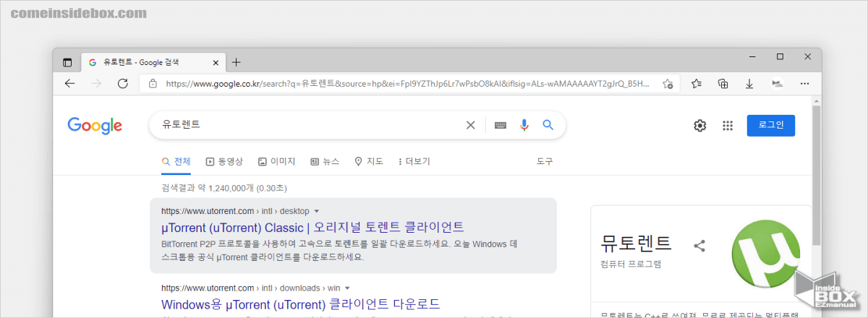Open the vertical tabs panel icon
868x318 pixels.
67,62
